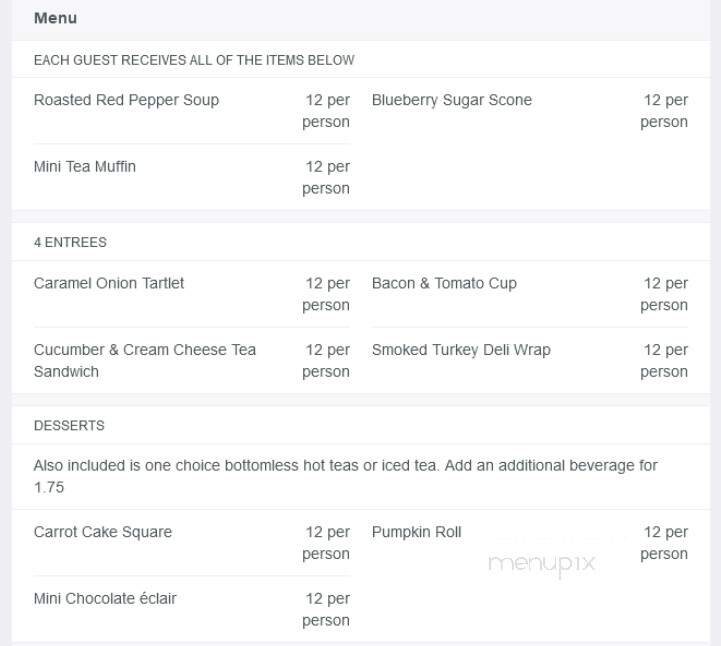The width and height of the screenshot is (721, 646).
Task: Click the price next to Pumpkin Roll
Action: click(664, 543)
